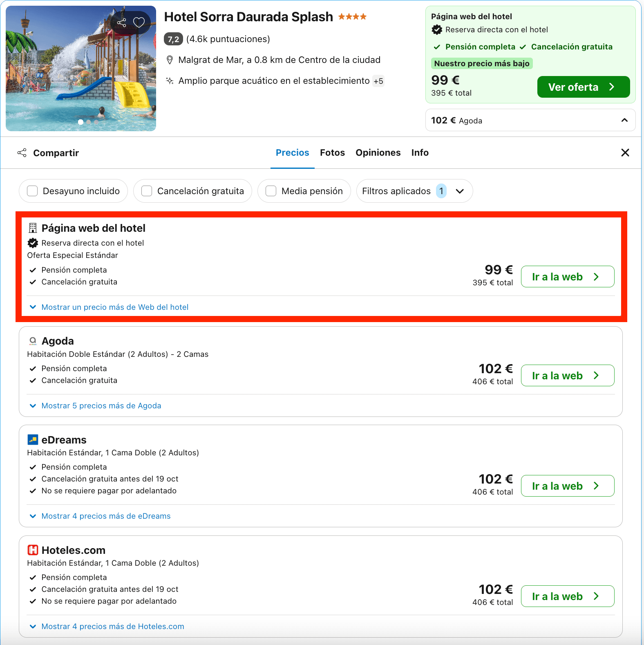Click the 395 € total in top offer card

(451, 93)
